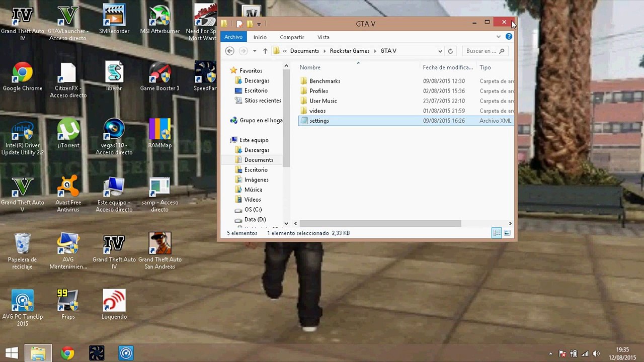Click the network signal tray icon

point(585,353)
